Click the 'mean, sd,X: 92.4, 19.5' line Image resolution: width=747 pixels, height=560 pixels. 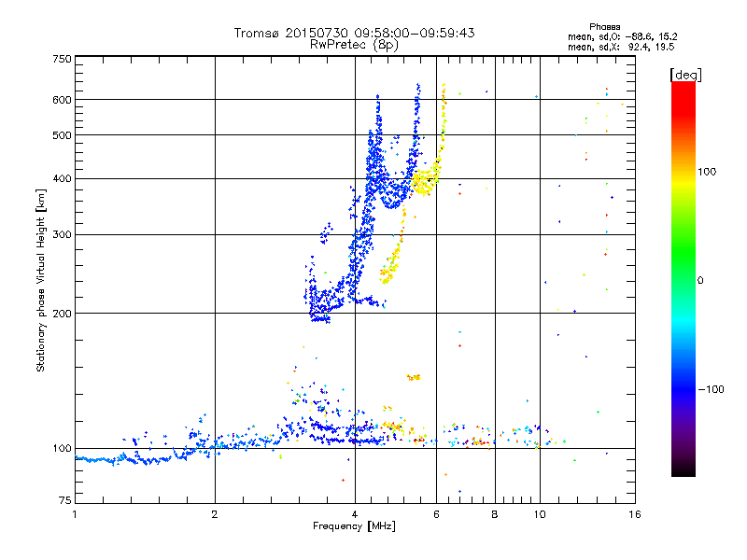point(621,47)
